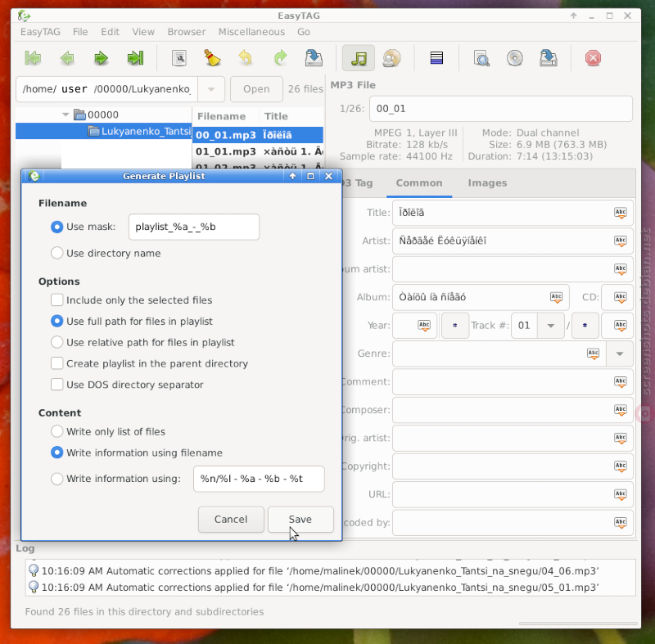Click the striped list toolbar icon
The width and height of the screenshot is (655, 644).
tap(436, 58)
